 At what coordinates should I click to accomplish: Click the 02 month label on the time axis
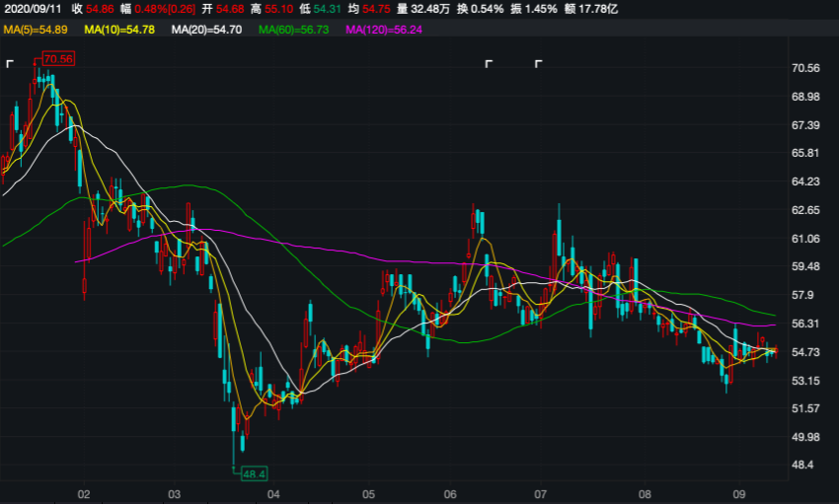click(x=84, y=494)
